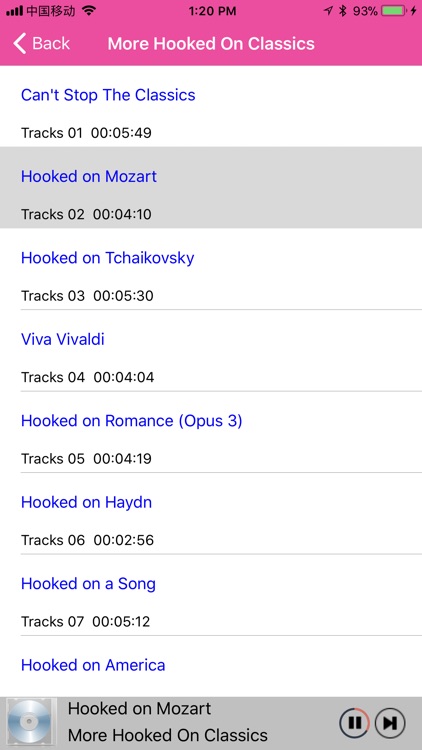
Task: Select Hooked on Romance (Opus 3)
Action: (211, 432)
